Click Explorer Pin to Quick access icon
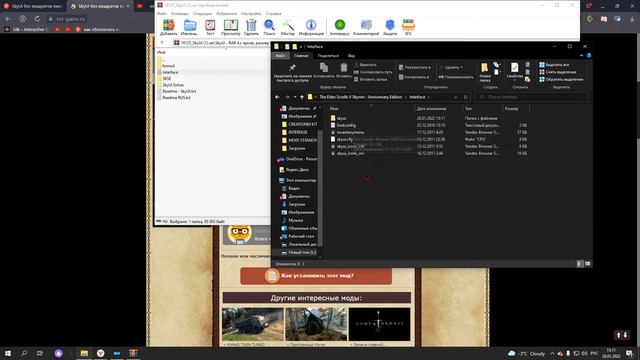Screen dimensions: 640x360 click(292, 68)
